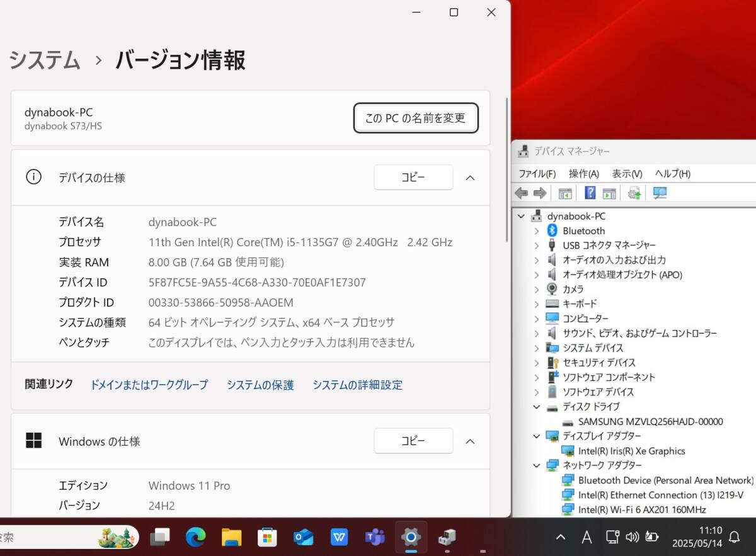Click the 実装 RAM value 8.00 GB
This screenshot has height=556, width=756.
pyautogui.click(x=216, y=262)
